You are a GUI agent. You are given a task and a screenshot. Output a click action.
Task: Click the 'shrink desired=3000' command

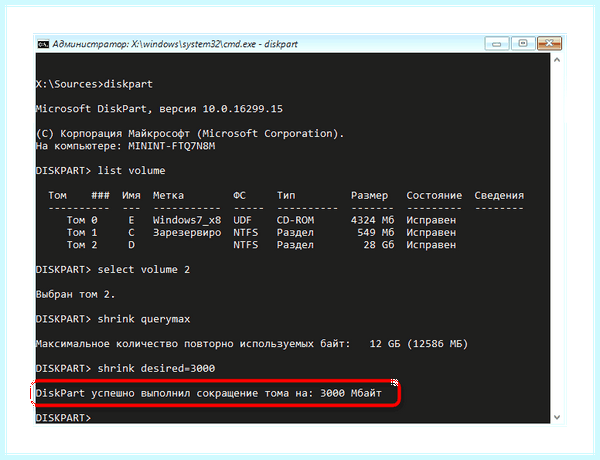(x=156, y=369)
